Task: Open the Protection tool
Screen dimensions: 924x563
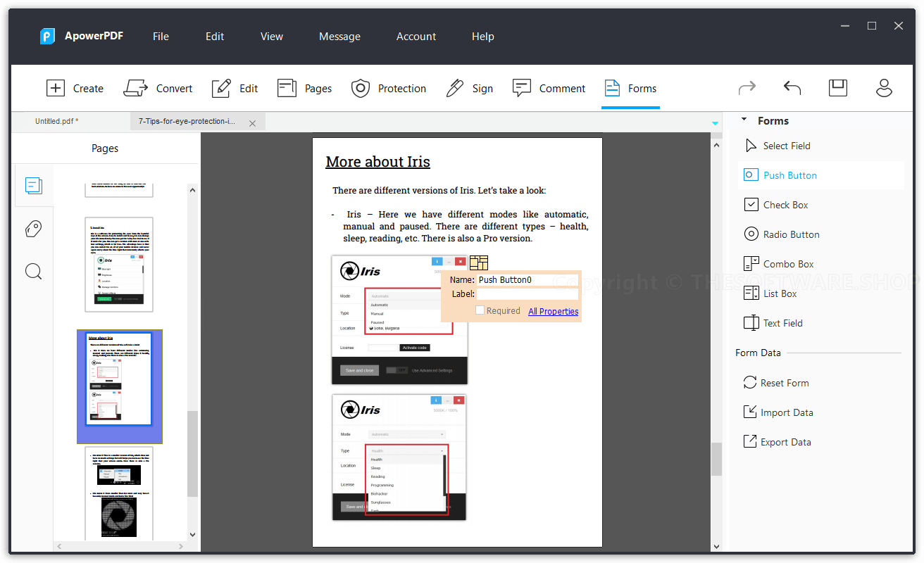Action: click(389, 88)
